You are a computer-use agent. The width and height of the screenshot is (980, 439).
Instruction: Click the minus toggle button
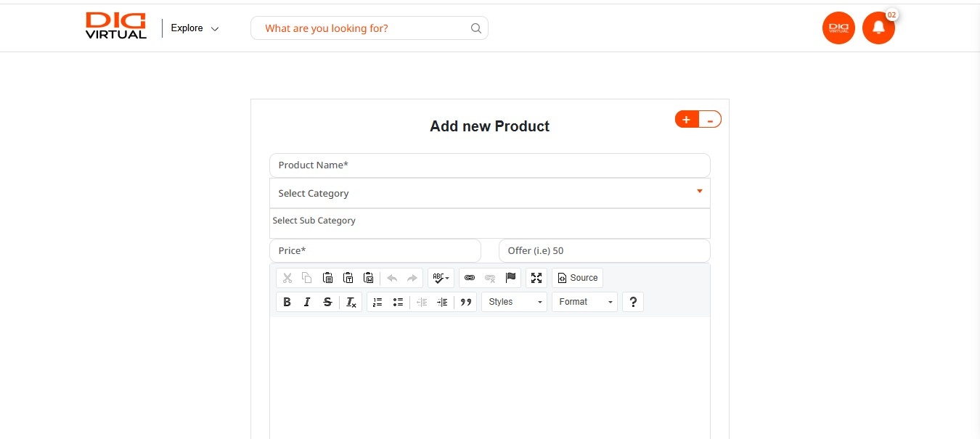point(710,120)
